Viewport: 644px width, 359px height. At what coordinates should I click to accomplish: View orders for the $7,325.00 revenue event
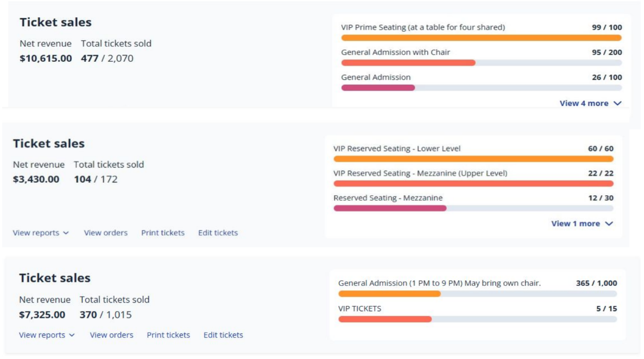click(x=111, y=335)
